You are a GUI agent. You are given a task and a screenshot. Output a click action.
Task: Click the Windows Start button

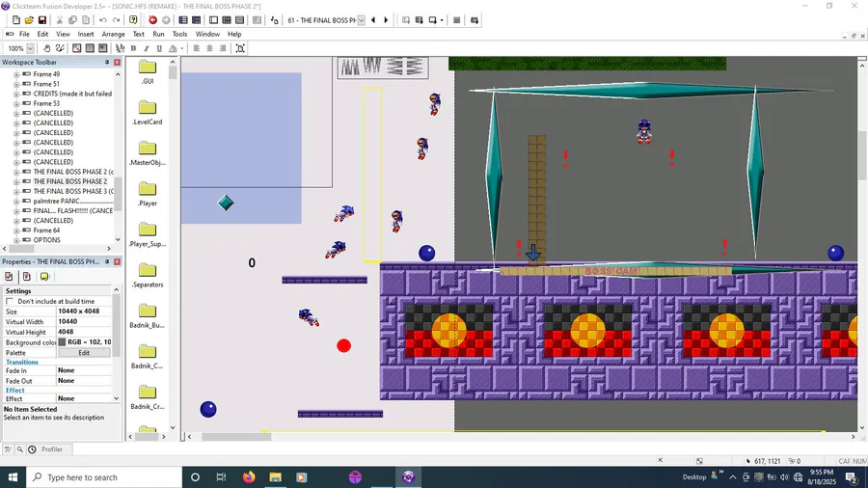coord(13,477)
